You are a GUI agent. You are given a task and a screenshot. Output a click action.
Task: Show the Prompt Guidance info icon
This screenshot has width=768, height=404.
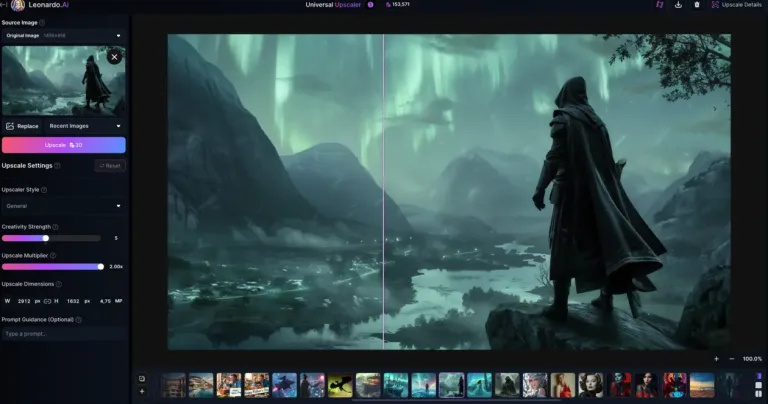79,320
